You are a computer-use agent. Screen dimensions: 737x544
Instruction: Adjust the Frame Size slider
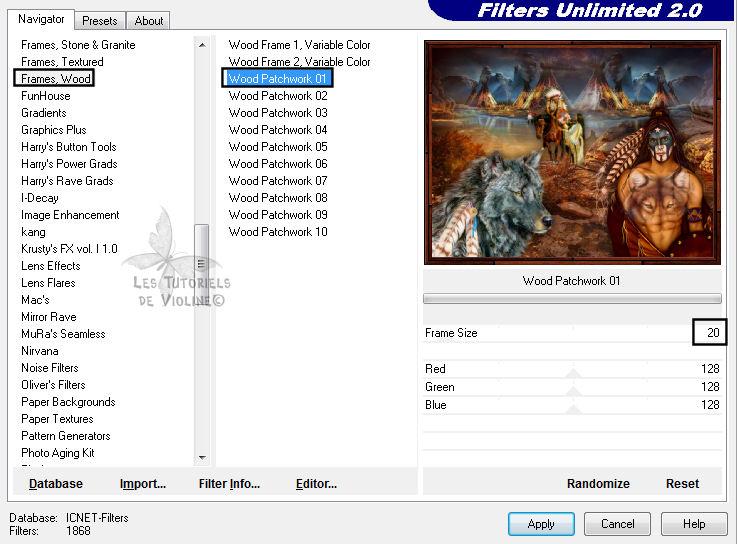(x=573, y=333)
